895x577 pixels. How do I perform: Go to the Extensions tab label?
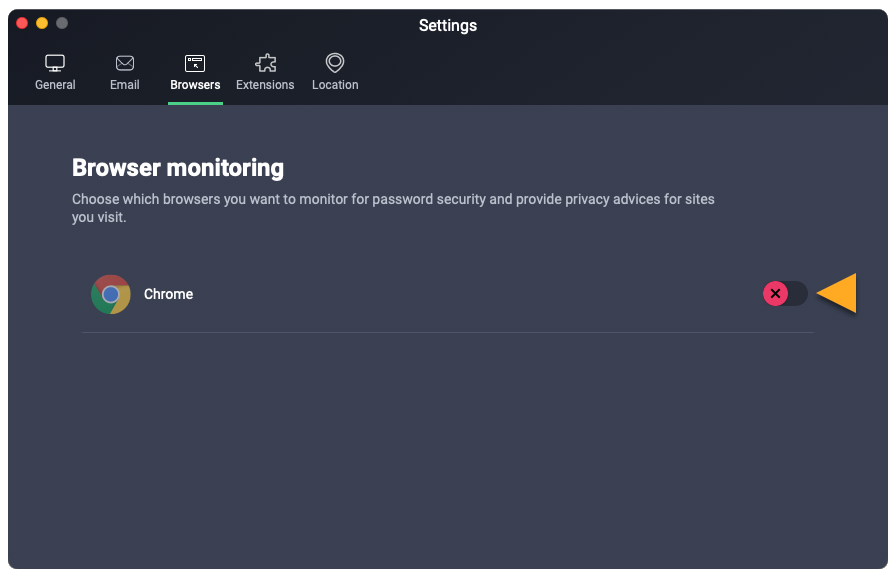pyautogui.click(x=265, y=85)
